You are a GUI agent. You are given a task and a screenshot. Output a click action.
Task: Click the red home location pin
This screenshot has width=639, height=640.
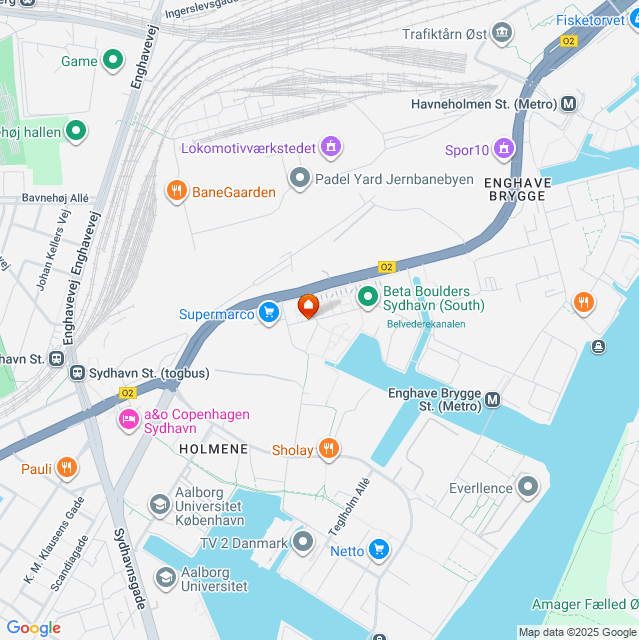tap(308, 306)
